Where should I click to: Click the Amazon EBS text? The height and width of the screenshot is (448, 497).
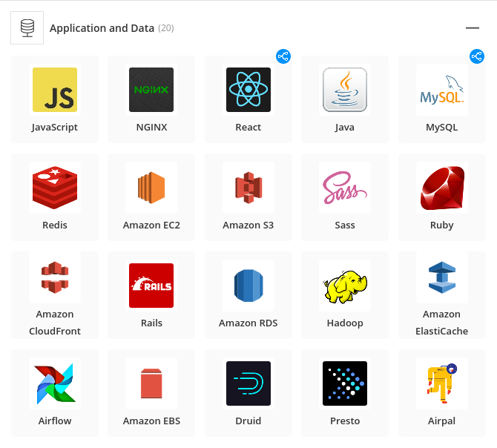pos(151,421)
